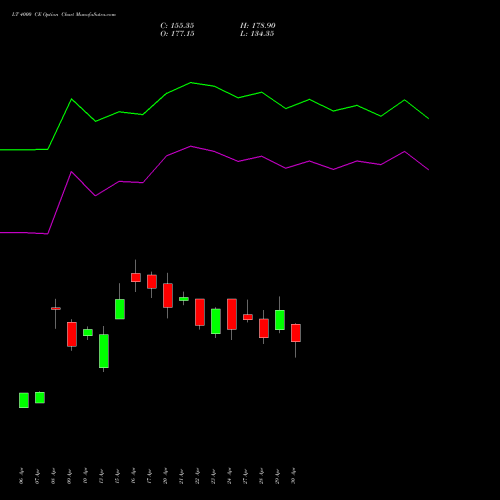Select the thin red doji candle above 08 Apr
This screenshot has height=500, width=500.
point(56,309)
